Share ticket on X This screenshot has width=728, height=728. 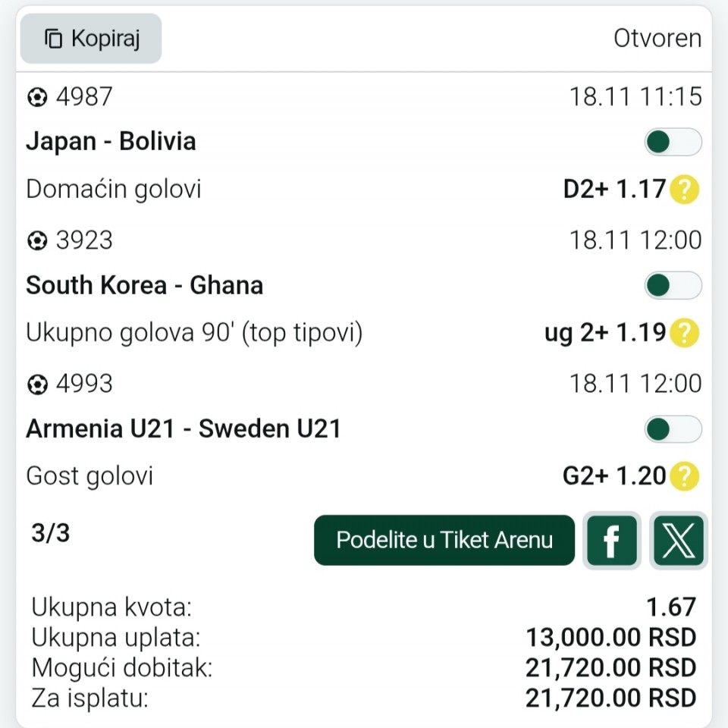pyautogui.click(x=679, y=541)
